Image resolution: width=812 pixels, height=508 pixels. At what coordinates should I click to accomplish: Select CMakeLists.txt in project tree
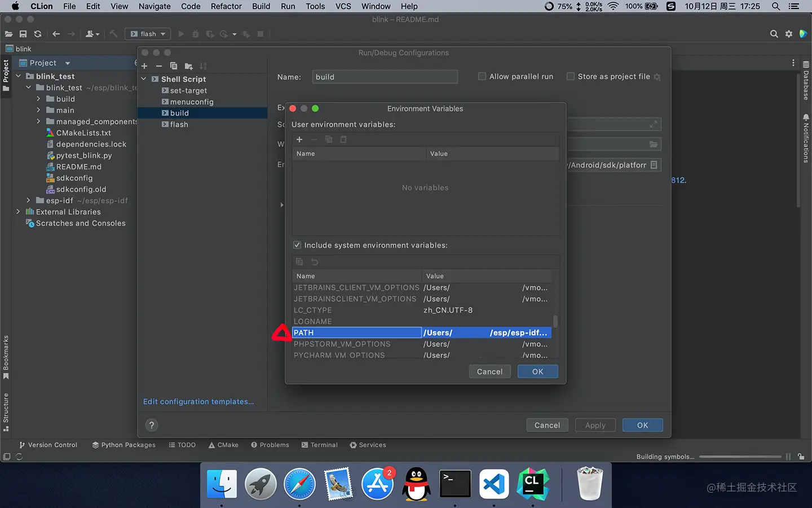pyautogui.click(x=83, y=133)
